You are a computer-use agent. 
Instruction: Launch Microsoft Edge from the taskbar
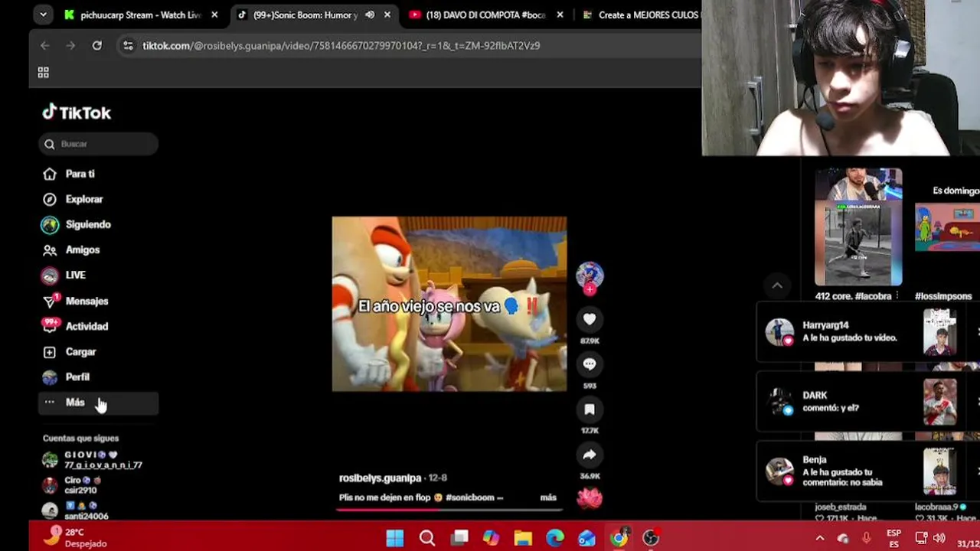coord(555,538)
